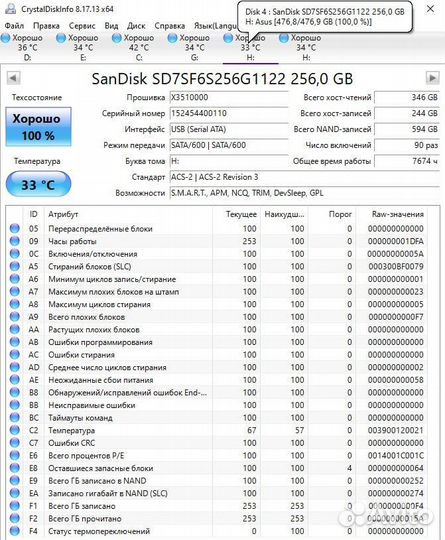Screen dimensions: 445x540
Task: Click status icon for Ошибки CRC row
Action: pyautogui.click(x=14, y=443)
